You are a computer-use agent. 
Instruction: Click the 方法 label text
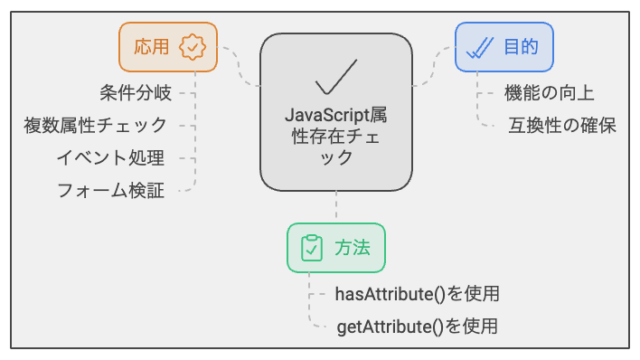[352, 248]
